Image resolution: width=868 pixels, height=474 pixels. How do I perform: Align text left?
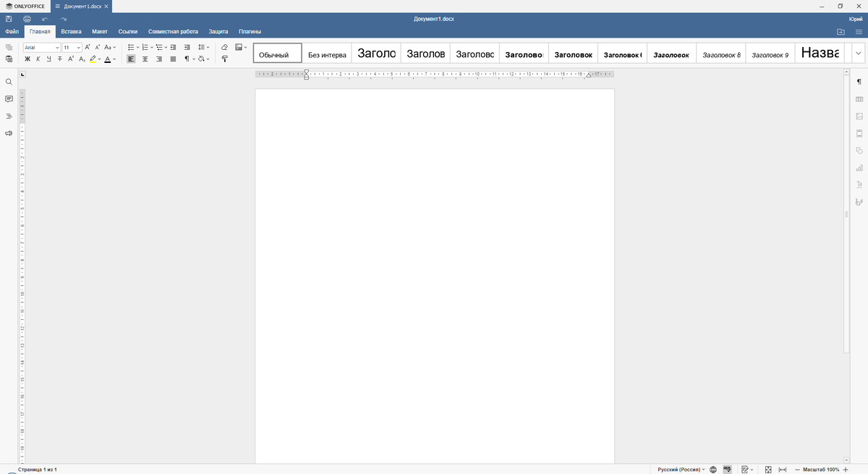pyautogui.click(x=131, y=59)
